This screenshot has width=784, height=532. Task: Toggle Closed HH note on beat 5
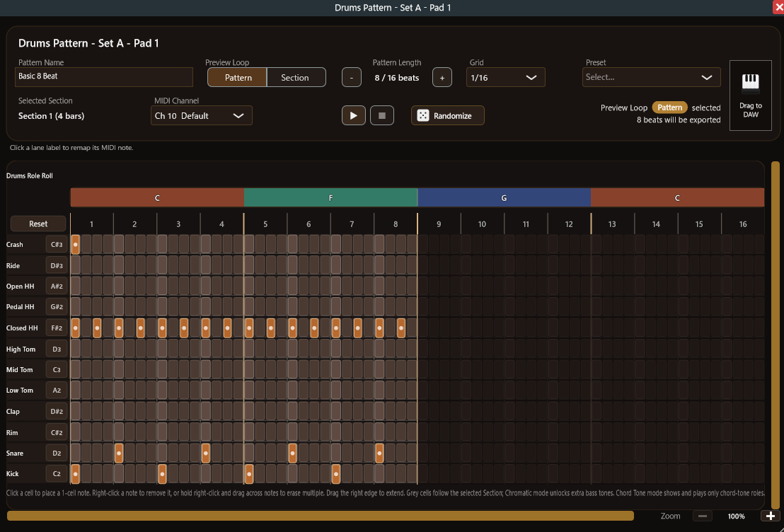[x=249, y=328]
